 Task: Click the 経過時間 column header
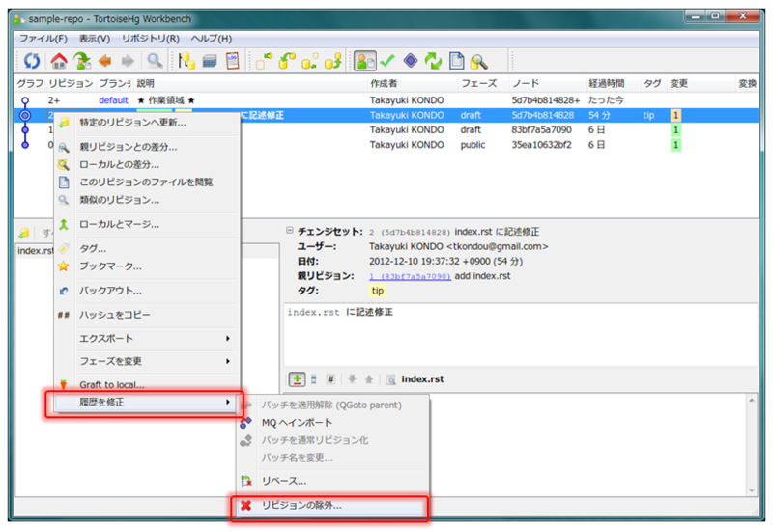pyautogui.click(x=613, y=83)
